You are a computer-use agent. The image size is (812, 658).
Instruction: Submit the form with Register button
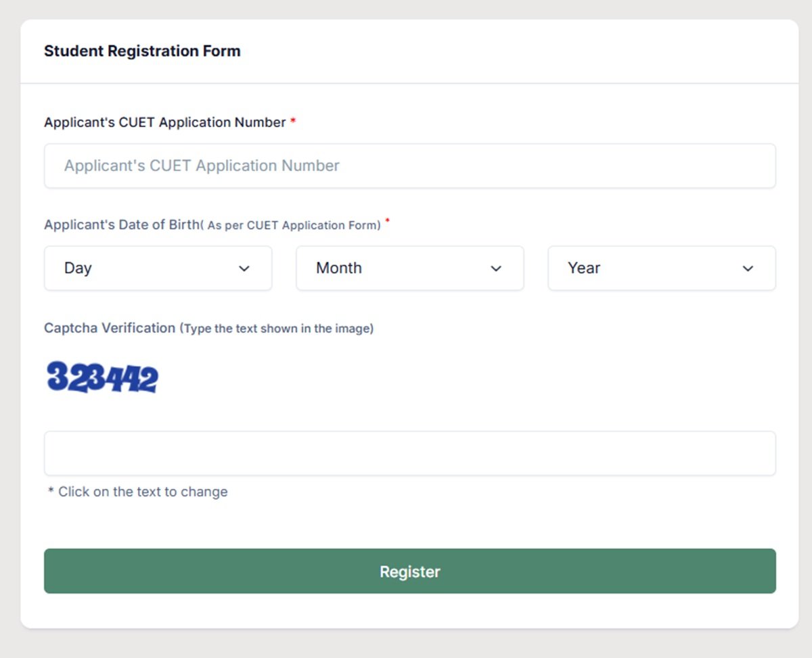pos(410,571)
